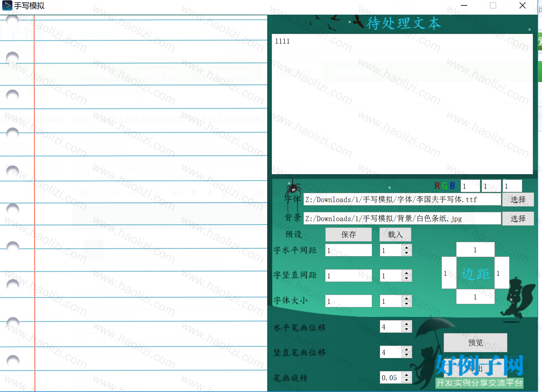542x392 pixels.
Task: Click the notebook paper preview area
Action: click(x=134, y=203)
